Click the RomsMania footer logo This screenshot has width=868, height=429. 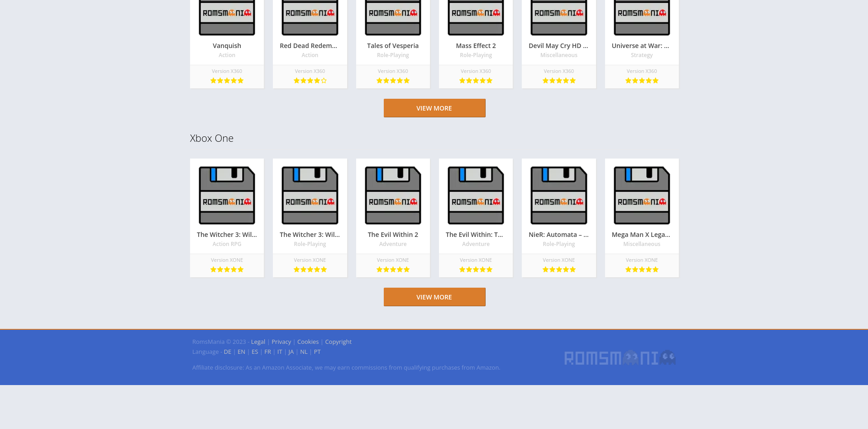pyautogui.click(x=620, y=357)
